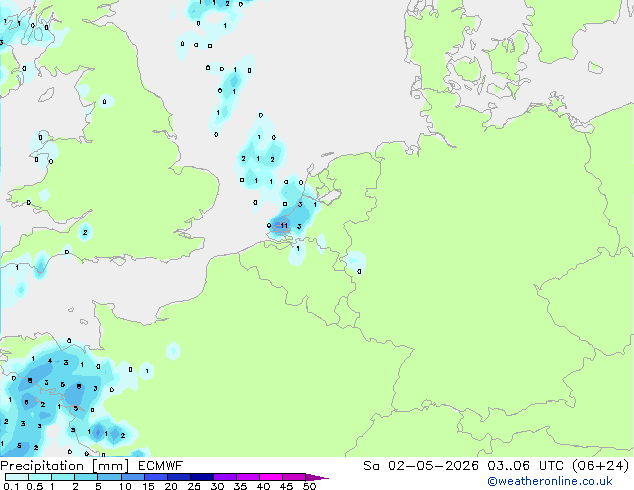The height and width of the screenshot is (490, 634).
Task: Select the 30–35 mm legend color box
Action: (225, 477)
